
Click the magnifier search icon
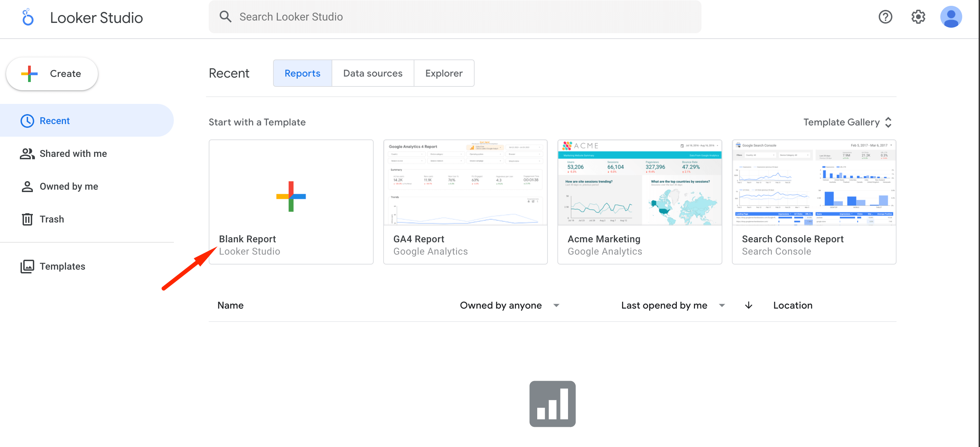[225, 17]
